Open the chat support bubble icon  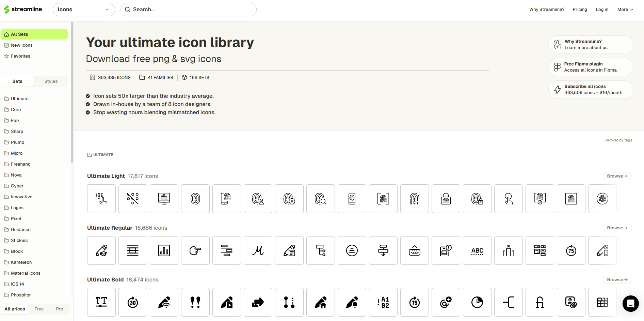point(630,303)
